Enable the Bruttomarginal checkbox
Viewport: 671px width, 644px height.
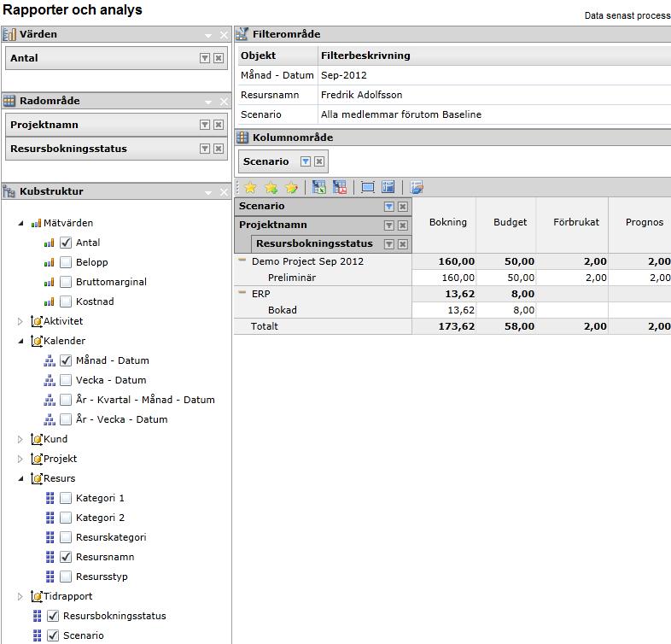tap(66, 282)
